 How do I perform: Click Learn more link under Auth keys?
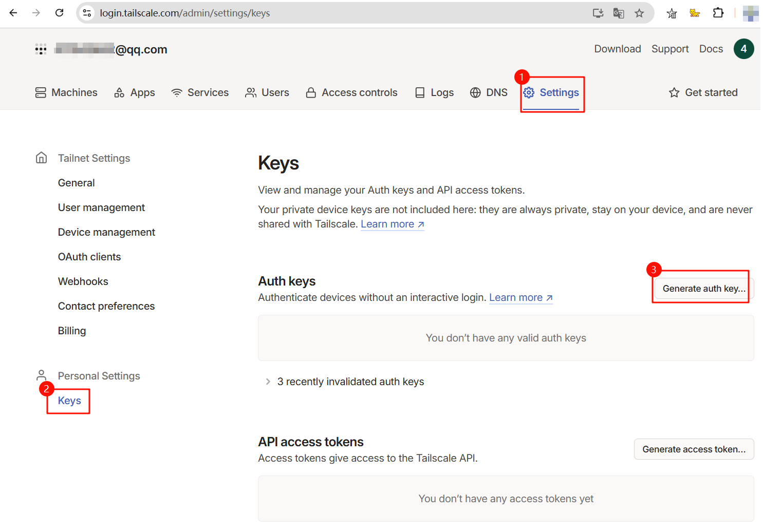pyautogui.click(x=521, y=297)
